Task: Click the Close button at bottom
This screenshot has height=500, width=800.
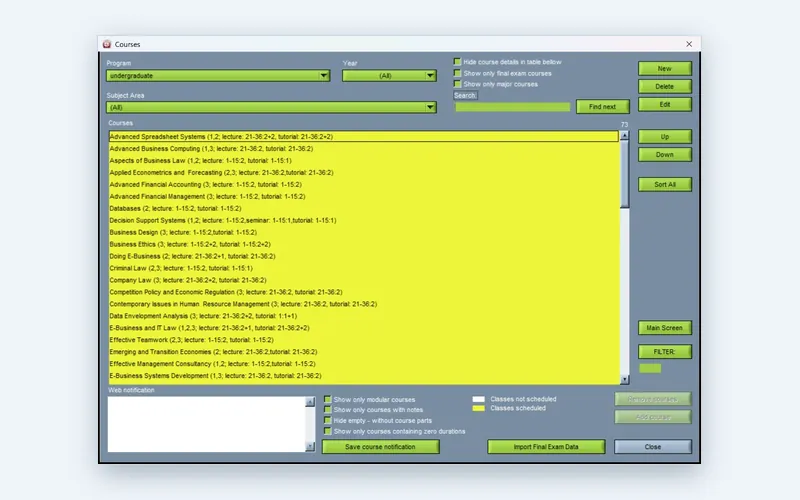Action: (x=653, y=446)
